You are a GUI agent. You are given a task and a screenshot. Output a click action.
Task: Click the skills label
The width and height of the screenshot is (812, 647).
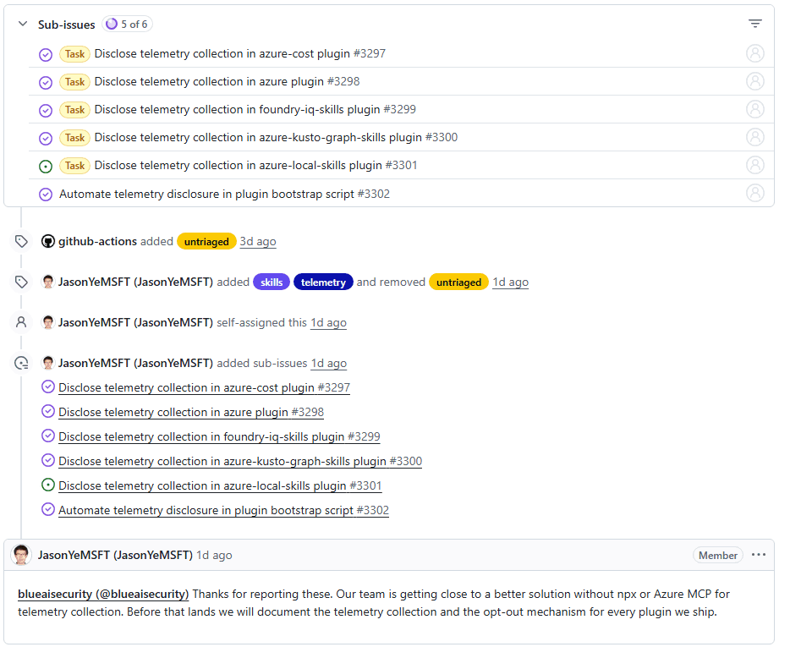pos(272,282)
